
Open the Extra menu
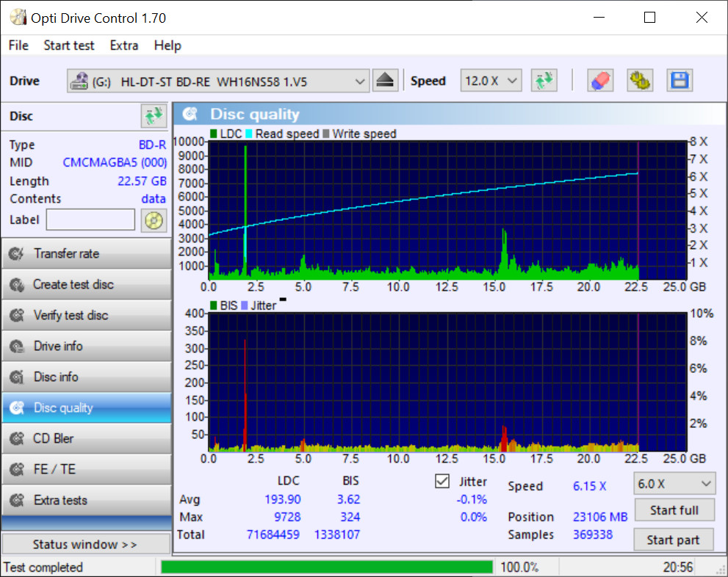coord(123,46)
